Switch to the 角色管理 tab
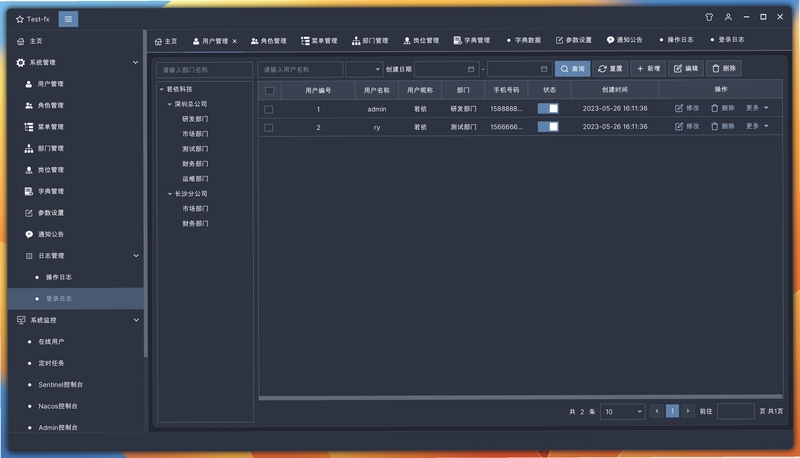 (268, 41)
